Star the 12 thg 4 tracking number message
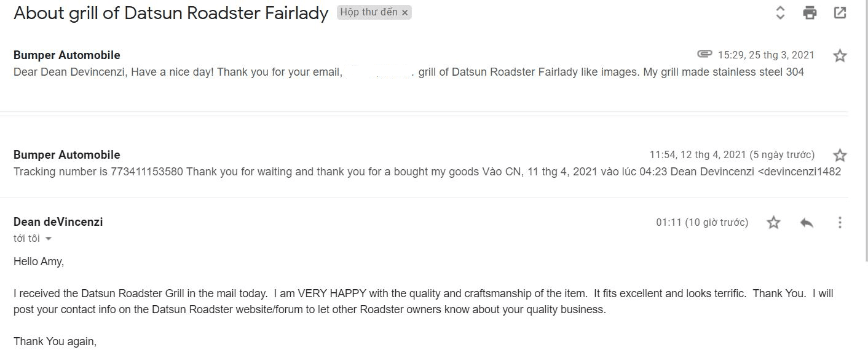868x355 pixels. tap(840, 155)
